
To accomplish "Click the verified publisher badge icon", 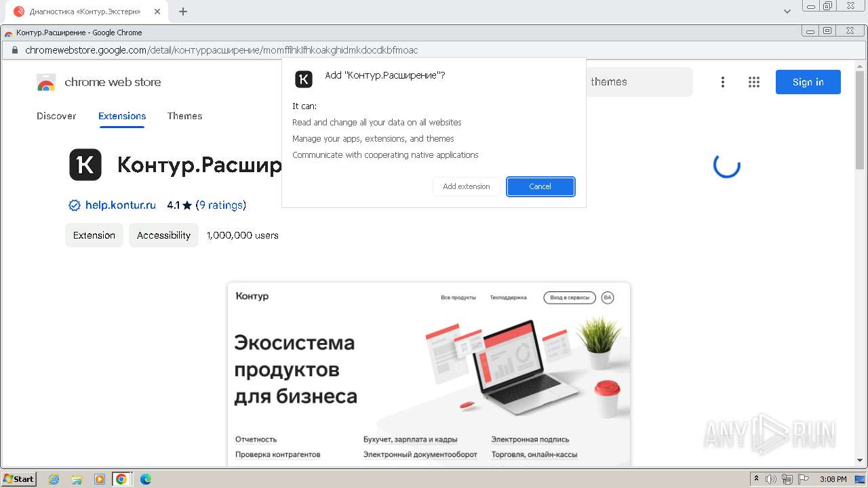I will point(74,205).
